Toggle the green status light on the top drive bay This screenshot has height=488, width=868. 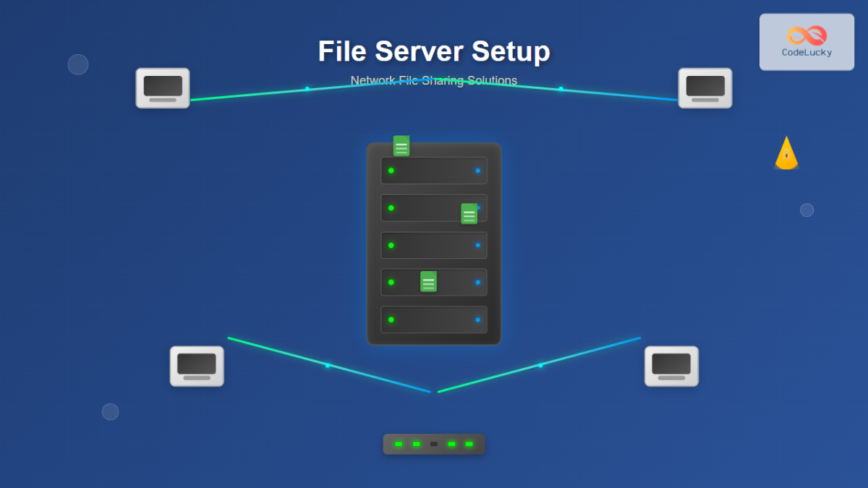coord(391,170)
